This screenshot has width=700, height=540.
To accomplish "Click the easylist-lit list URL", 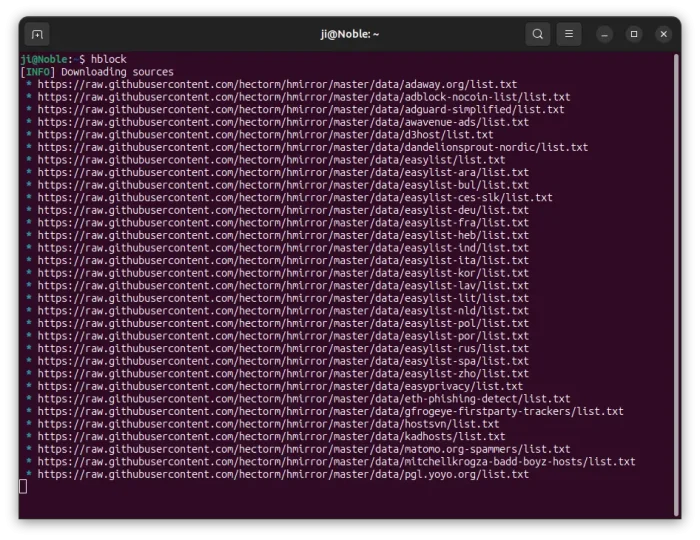I will [283, 298].
